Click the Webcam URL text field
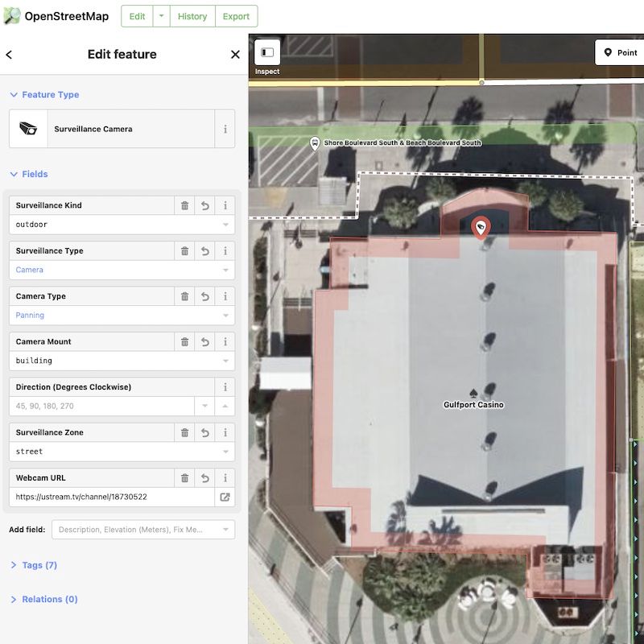Viewport: 644px width, 644px height. [x=112, y=497]
